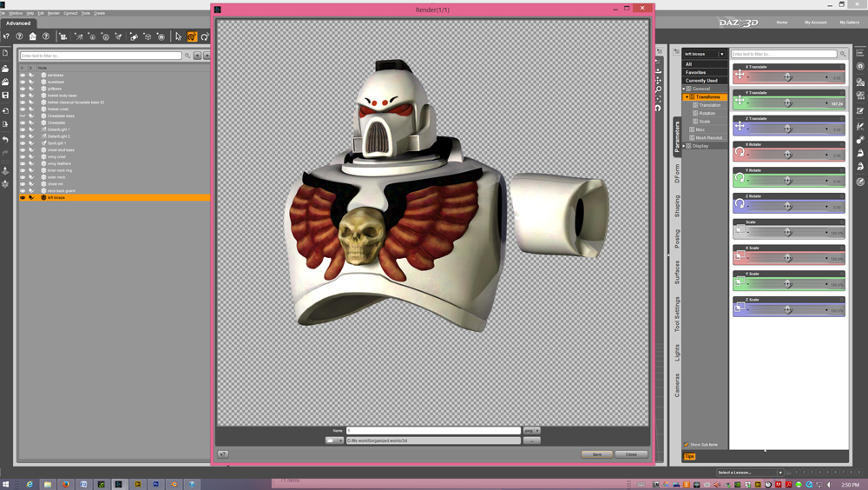Toggle visibility of Chestplate base node
The height and width of the screenshot is (490, 868).
click(23, 116)
